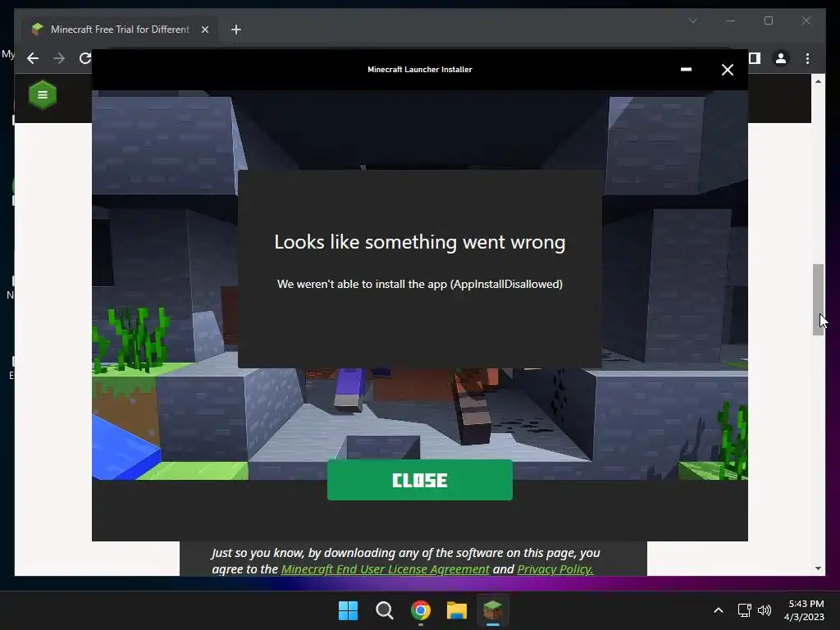Go back in Chrome
The width and height of the screenshot is (840, 630).
33,58
